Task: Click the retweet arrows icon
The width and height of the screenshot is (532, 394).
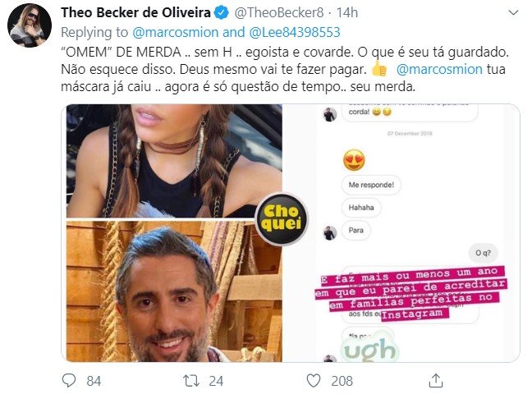Action: click(x=191, y=381)
